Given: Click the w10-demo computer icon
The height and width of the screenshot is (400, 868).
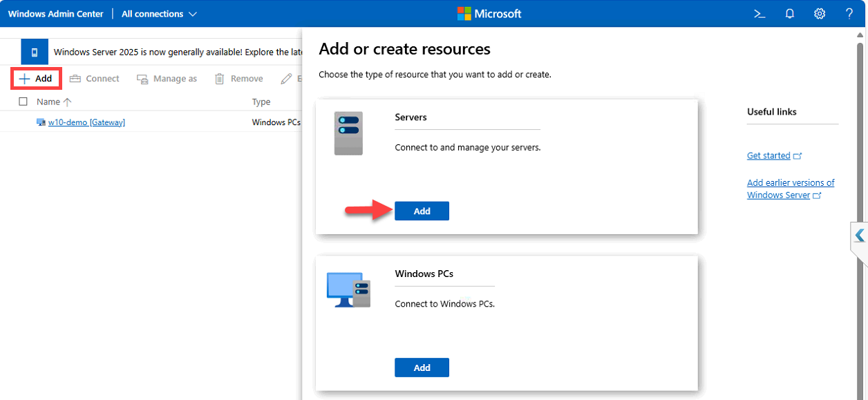Looking at the screenshot, I should pos(41,122).
